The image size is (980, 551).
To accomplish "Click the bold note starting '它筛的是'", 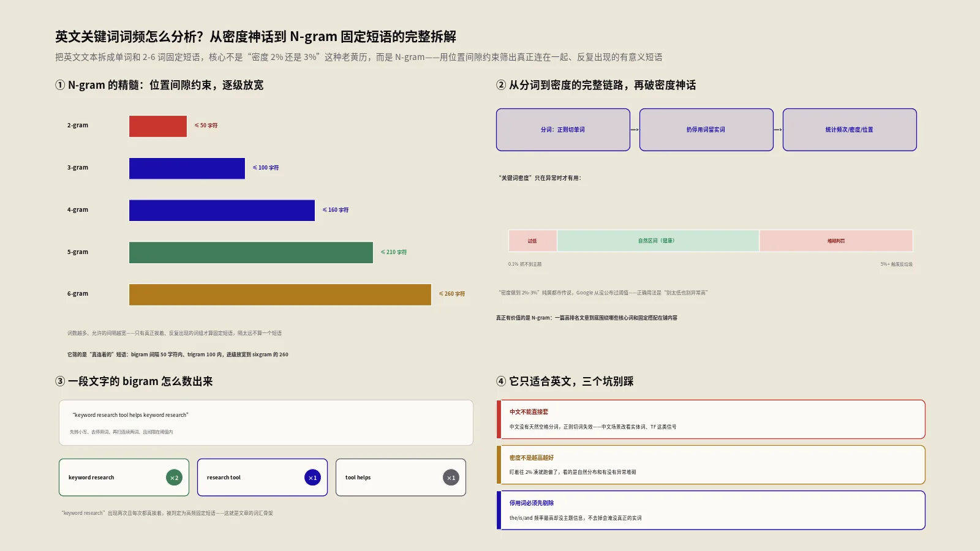I will click(178, 354).
